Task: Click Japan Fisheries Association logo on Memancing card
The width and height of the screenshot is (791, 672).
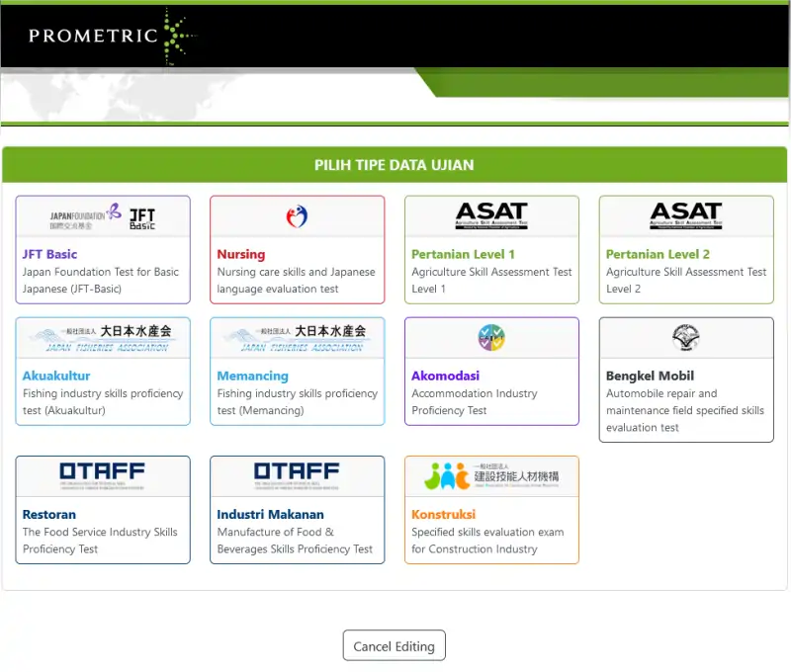Action: pyautogui.click(x=298, y=338)
